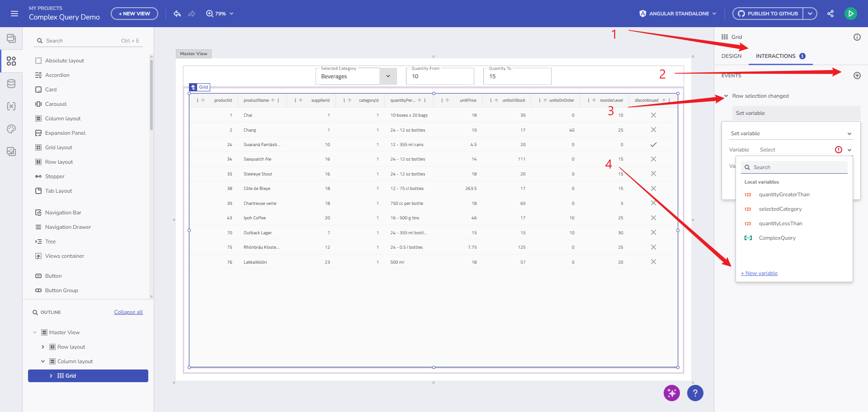Viewport: 868px width, 412px height.
Task: Open the Selected Category dropdown
Action: point(388,76)
